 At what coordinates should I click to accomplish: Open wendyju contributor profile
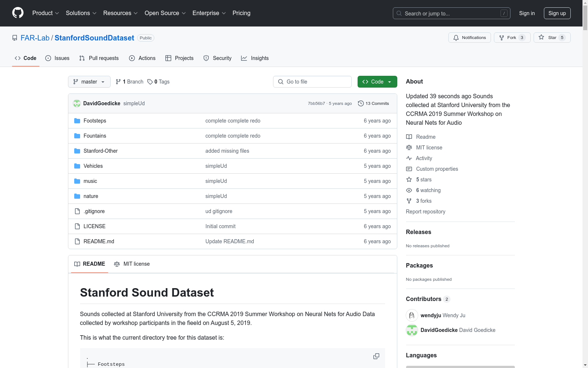[x=431, y=315]
